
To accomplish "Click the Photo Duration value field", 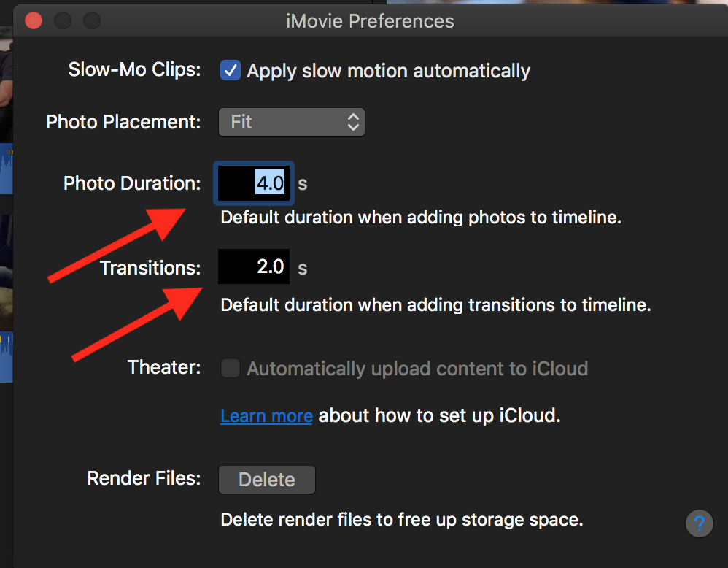I will [254, 183].
